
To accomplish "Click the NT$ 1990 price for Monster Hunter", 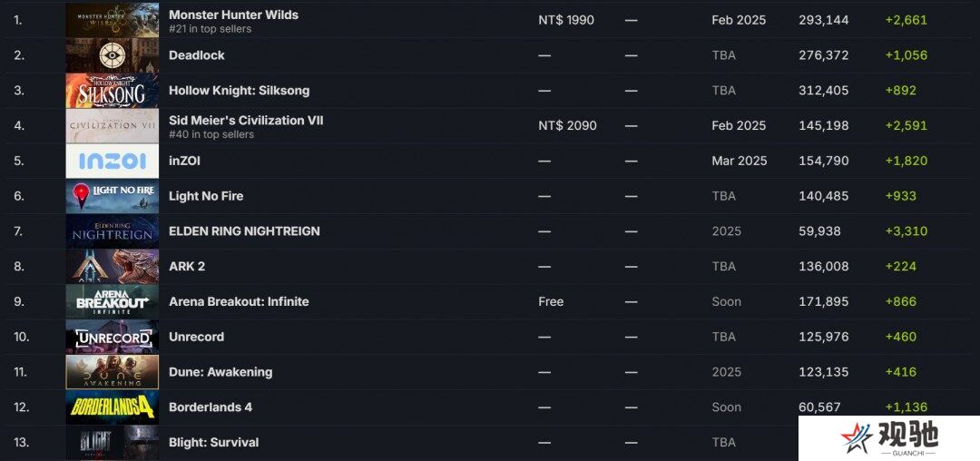I will click(566, 20).
